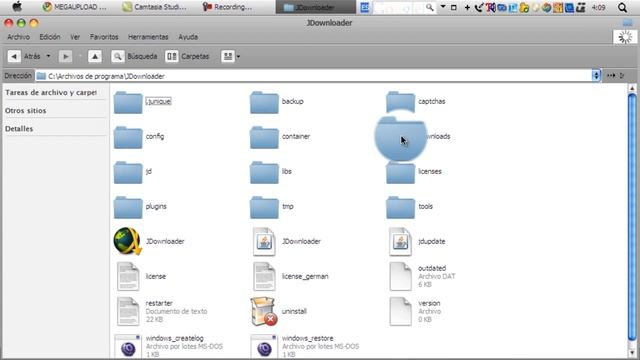640x360 pixels.
Task: Click the views icon button
Action: click(228, 56)
